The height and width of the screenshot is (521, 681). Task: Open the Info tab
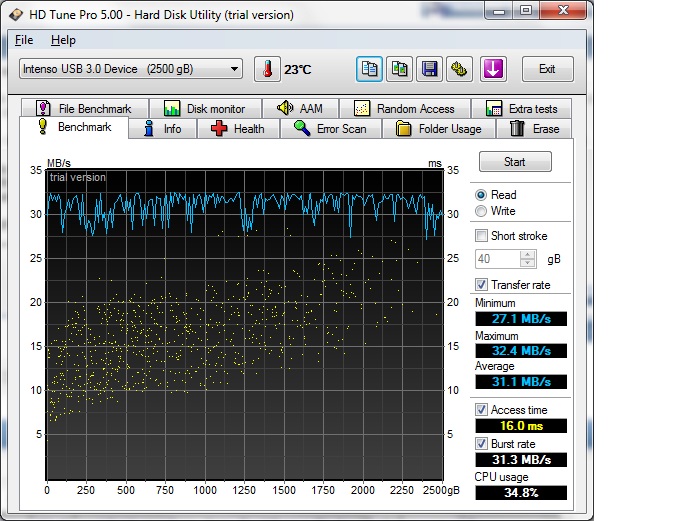pyautogui.click(x=162, y=129)
